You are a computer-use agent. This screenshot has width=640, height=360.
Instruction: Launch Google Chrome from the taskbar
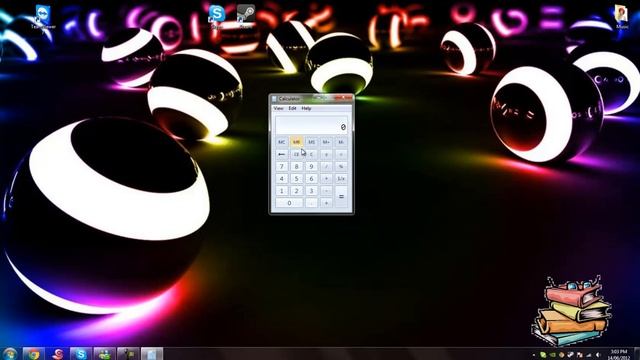tap(33, 354)
